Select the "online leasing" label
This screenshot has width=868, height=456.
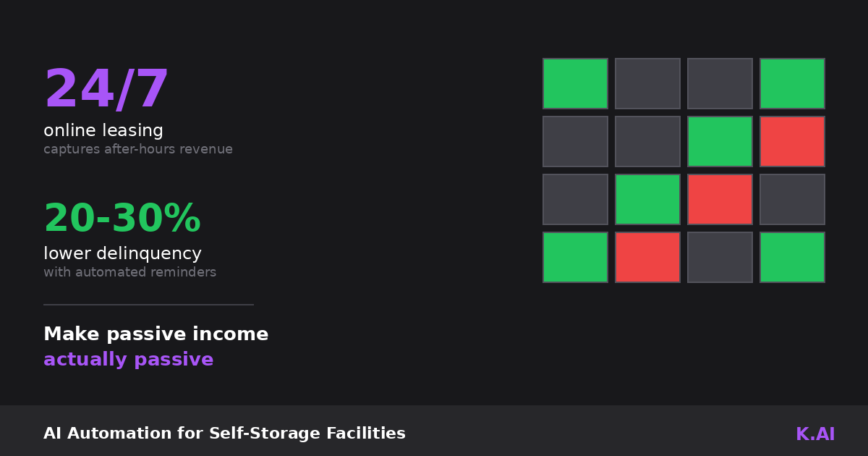point(103,131)
